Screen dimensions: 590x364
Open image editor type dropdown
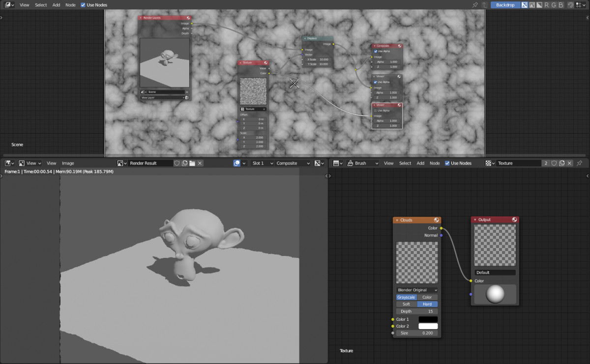10,163
